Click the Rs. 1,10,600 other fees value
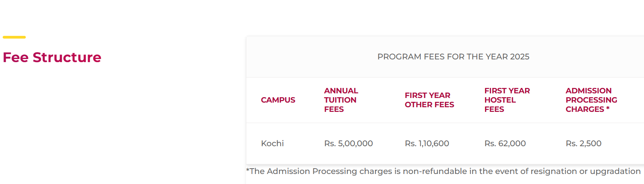Image resolution: width=644 pixels, height=184 pixels. (427, 143)
